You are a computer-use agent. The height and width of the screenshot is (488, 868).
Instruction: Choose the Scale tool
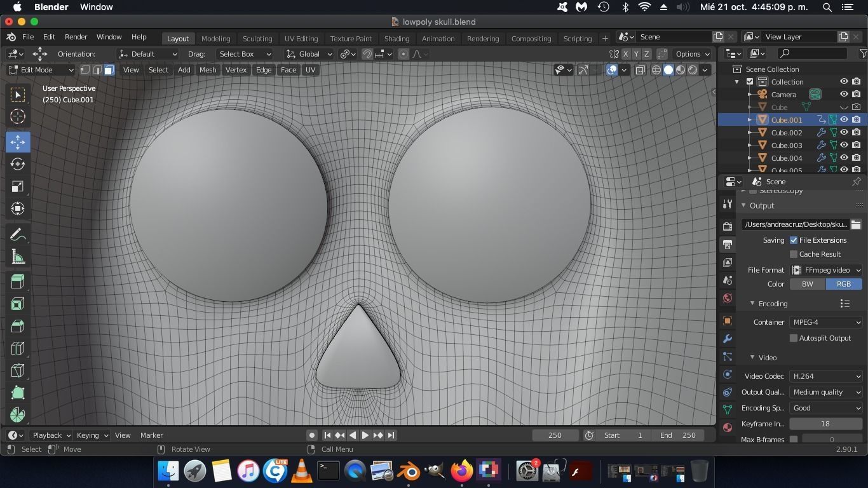(x=18, y=186)
